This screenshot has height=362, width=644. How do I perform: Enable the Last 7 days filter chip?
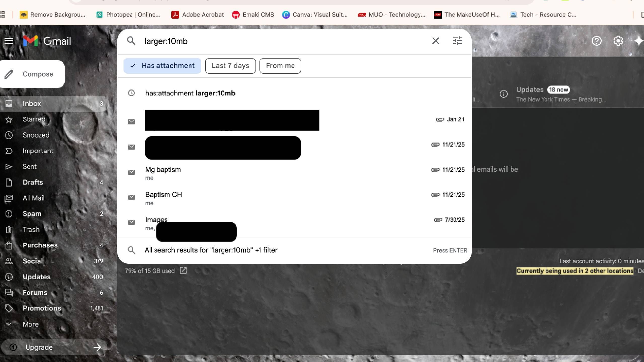[230, 66]
